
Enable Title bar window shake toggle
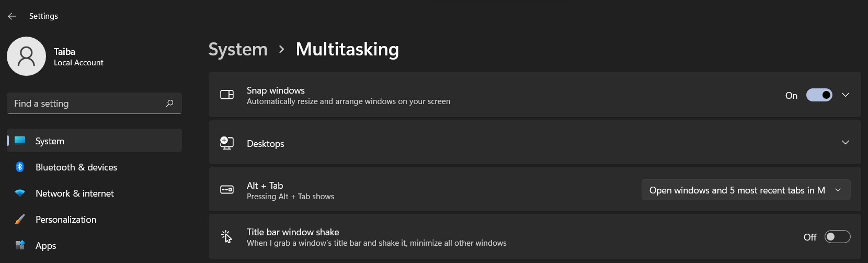837,237
